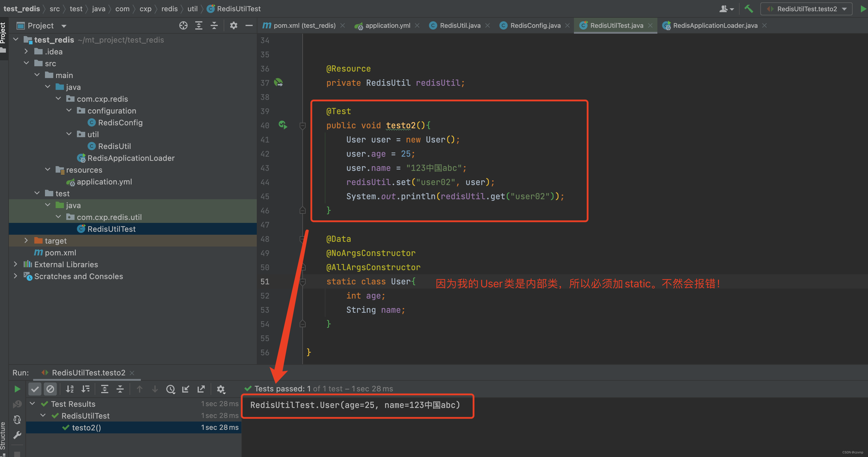Image resolution: width=868 pixels, height=457 pixels.
Task: Select RedisApplicationLoader in tree
Action: pyautogui.click(x=125, y=158)
